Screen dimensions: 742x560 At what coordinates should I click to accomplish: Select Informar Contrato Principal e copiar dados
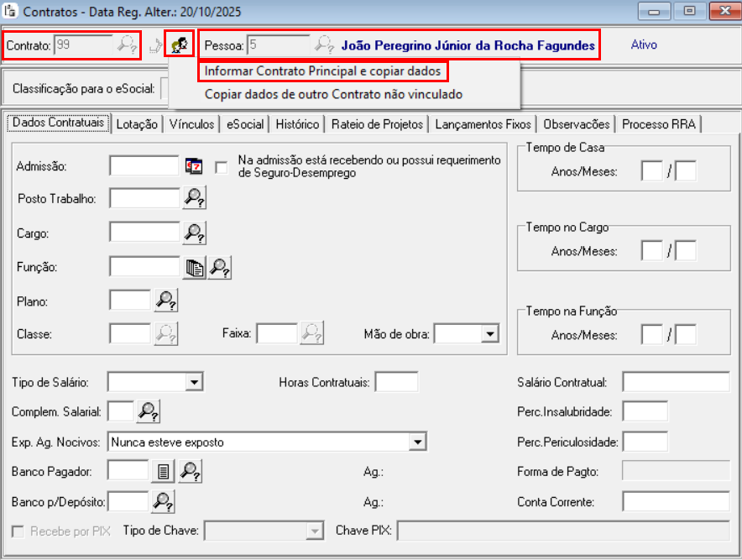coord(322,71)
